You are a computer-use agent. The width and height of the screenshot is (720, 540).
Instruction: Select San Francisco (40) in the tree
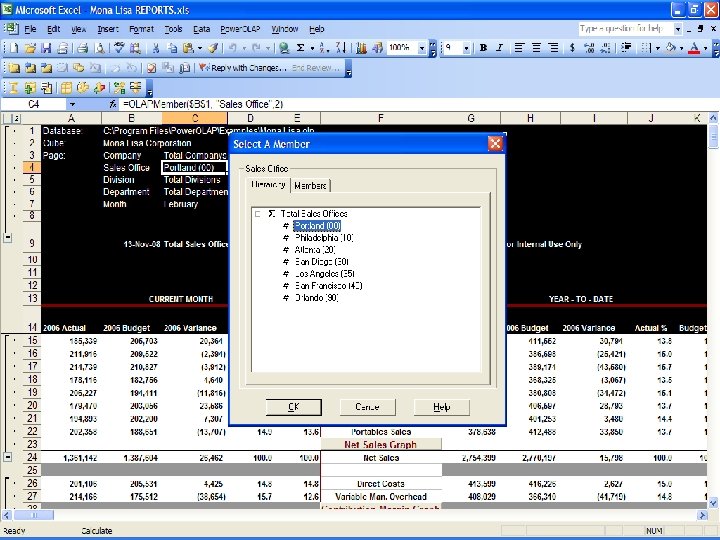(328, 286)
